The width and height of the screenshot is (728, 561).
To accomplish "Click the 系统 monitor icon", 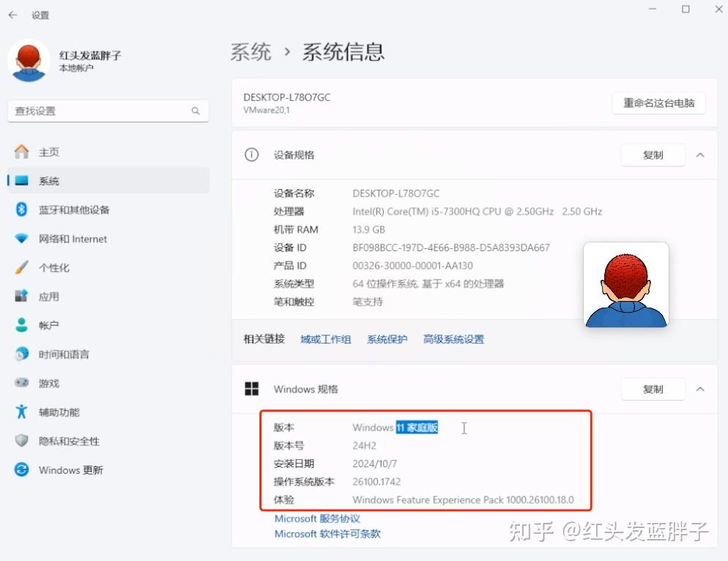I will [x=21, y=181].
